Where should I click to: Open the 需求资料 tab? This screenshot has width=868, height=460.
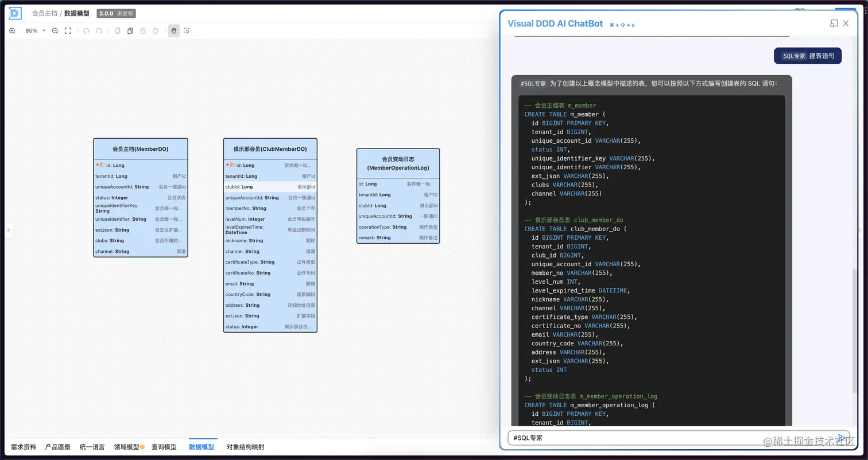click(24, 447)
